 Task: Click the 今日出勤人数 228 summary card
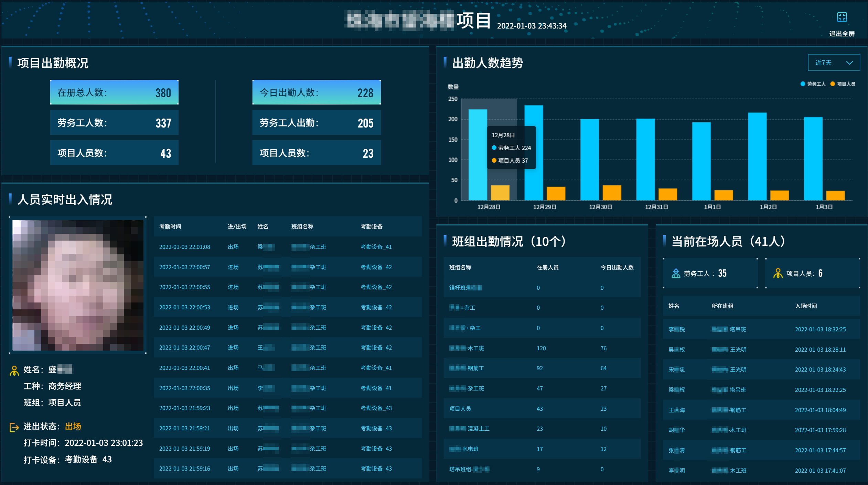[x=316, y=92]
